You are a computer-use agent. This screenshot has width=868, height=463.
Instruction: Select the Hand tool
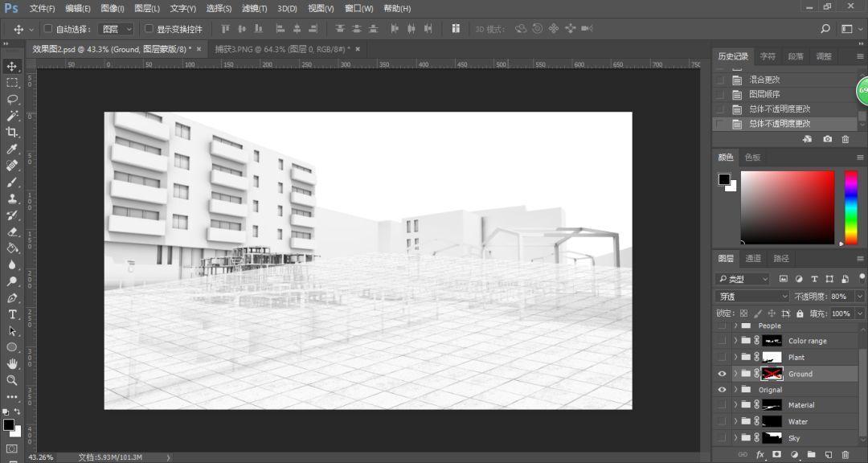[x=11, y=364]
